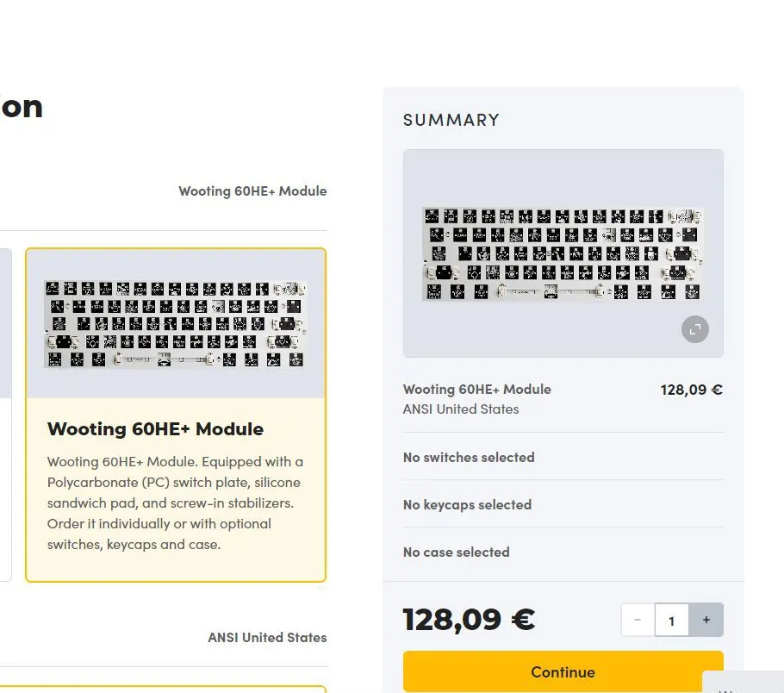Click the widget in bottom-right corner
The height and width of the screenshot is (693, 784).
(x=744, y=682)
